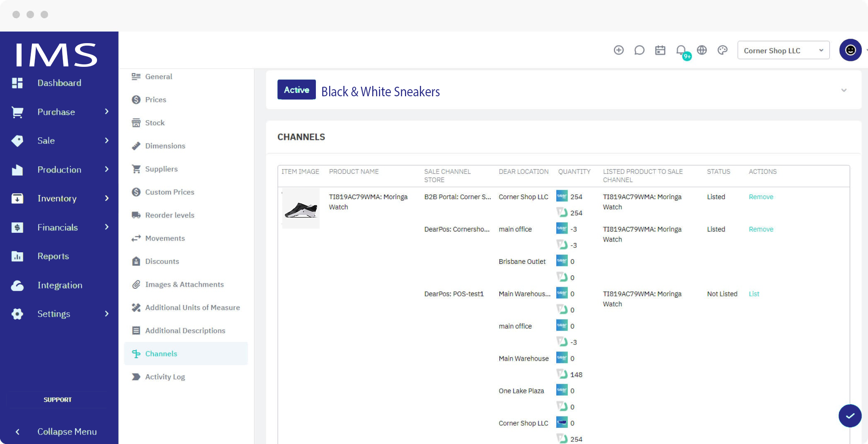Expand the Purchase menu arrow
Screen dimensions: 868x444
click(x=107, y=112)
